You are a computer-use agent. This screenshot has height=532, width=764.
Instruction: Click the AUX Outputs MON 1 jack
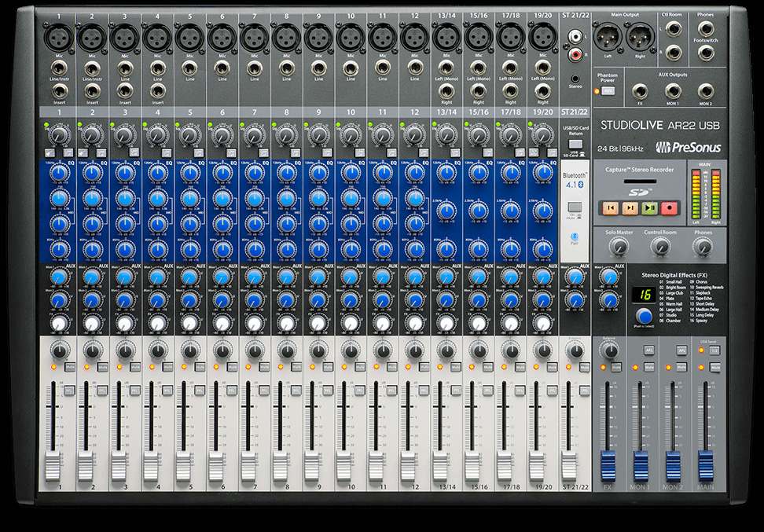click(673, 92)
